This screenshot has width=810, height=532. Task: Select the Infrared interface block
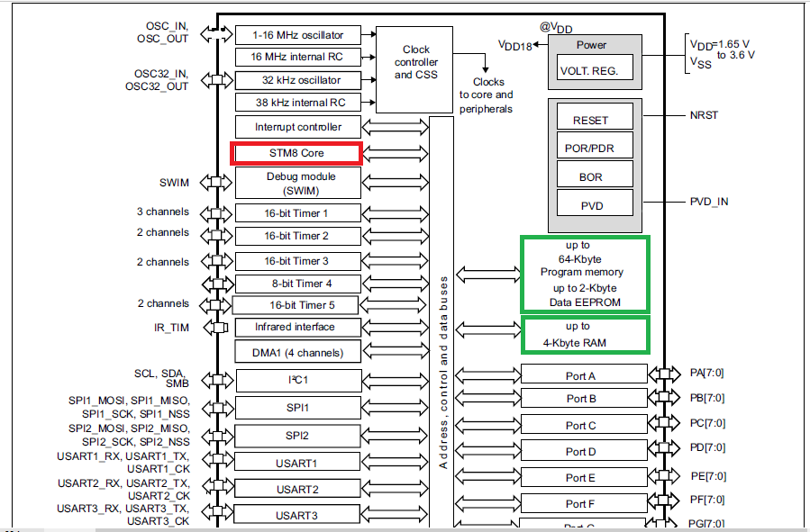click(x=297, y=328)
